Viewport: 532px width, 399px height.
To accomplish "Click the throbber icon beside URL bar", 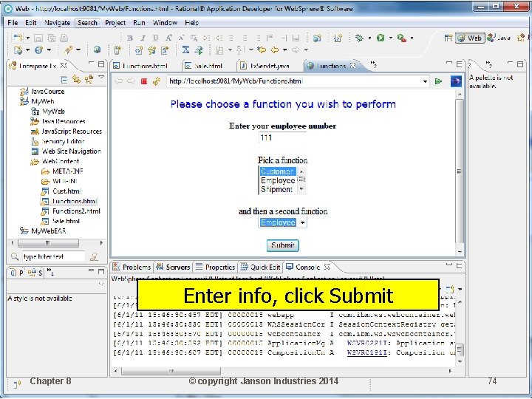I will tap(456, 81).
